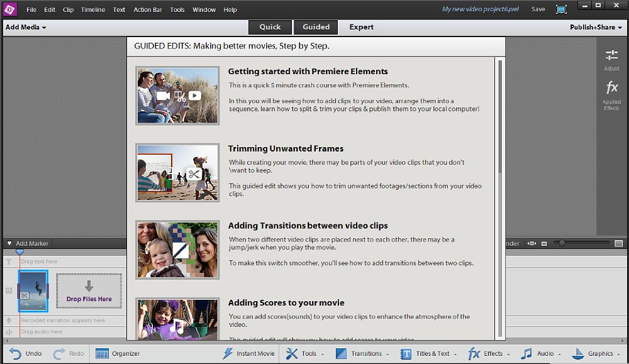Viewport: 629px width, 364px height.
Task: Open the Timeline menu
Action: 93,9
